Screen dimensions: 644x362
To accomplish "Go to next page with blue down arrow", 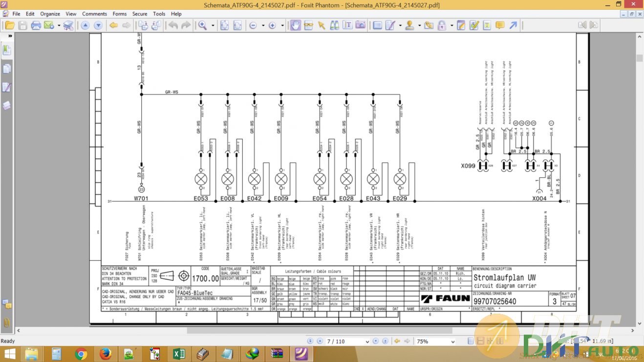I will pos(98,25).
